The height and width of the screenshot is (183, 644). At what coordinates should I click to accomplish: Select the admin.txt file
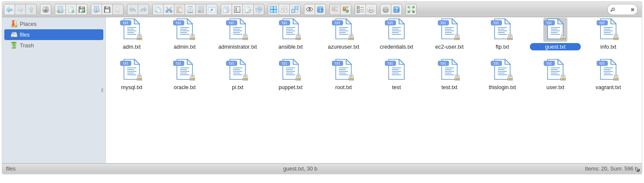point(185,34)
